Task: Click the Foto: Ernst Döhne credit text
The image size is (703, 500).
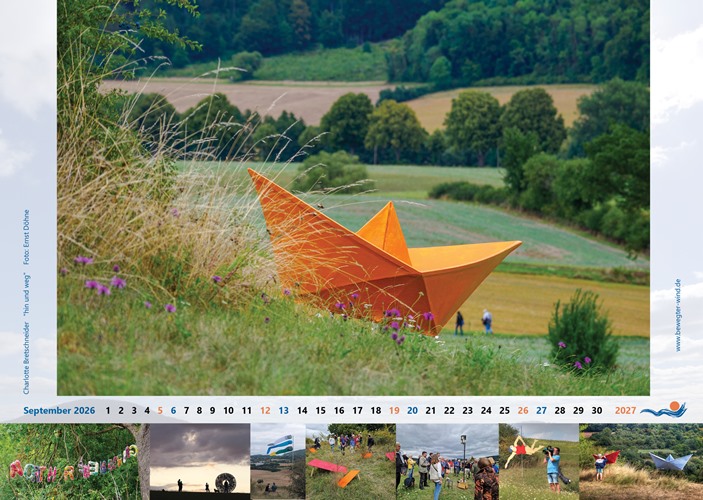Action: tap(26, 237)
